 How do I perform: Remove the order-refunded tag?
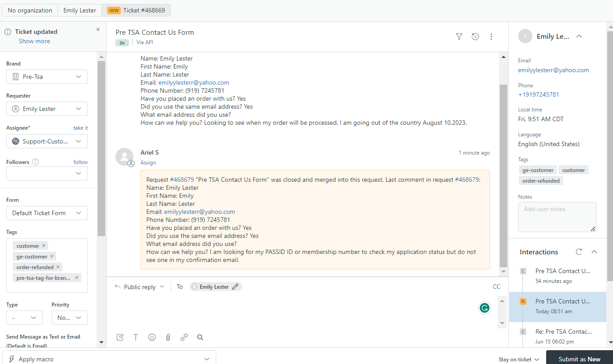(58, 267)
